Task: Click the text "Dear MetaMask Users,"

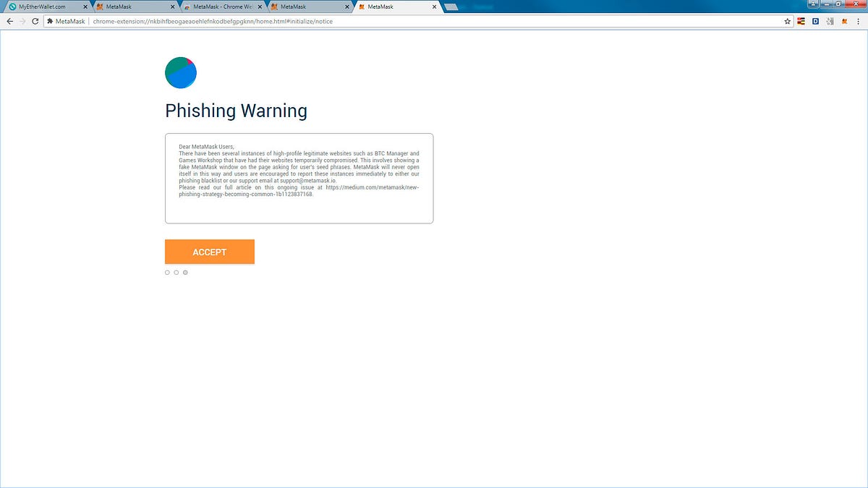Action: pos(207,147)
